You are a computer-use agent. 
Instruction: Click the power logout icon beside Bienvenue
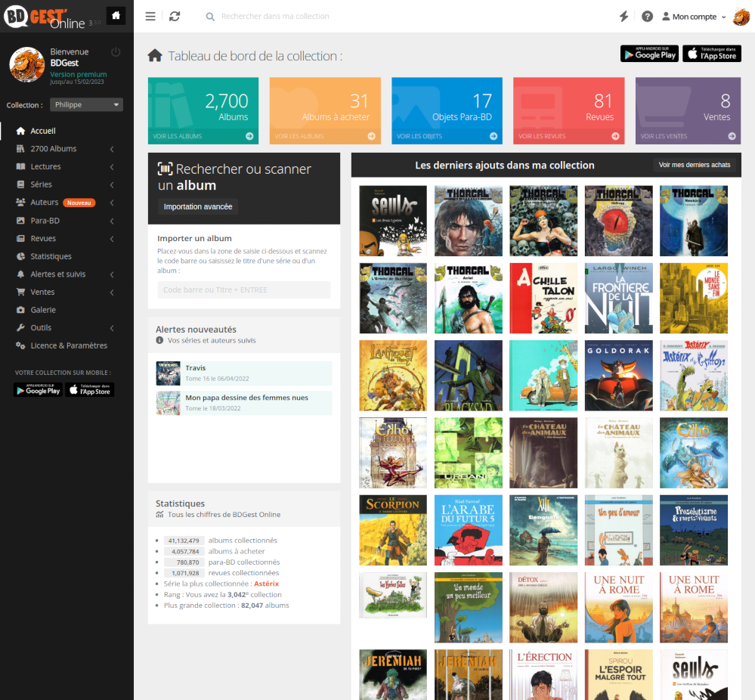(x=116, y=52)
